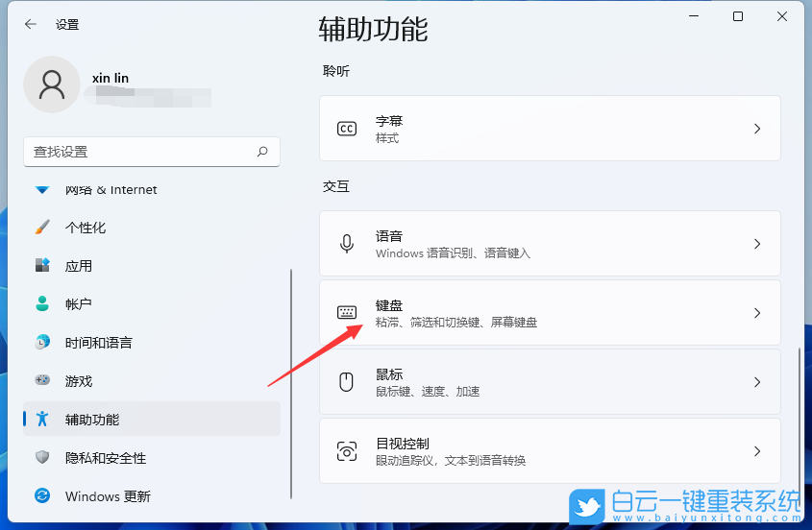Open 应用 settings category
Image resolution: width=812 pixels, height=530 pixels.
pos(152,266)
